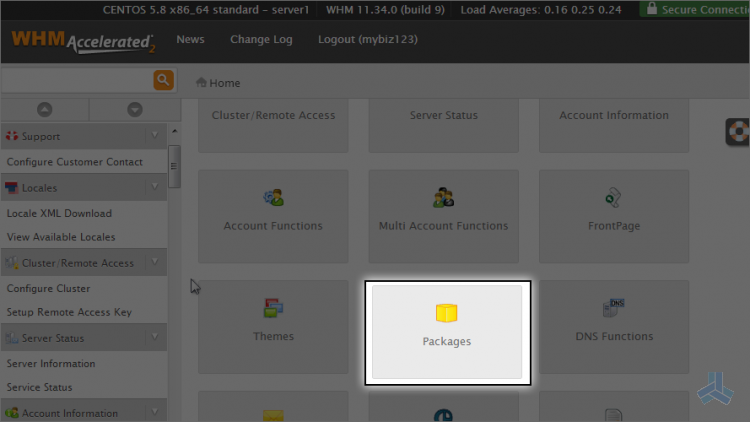Click the Home breadcrumb link

click(225, 83)
